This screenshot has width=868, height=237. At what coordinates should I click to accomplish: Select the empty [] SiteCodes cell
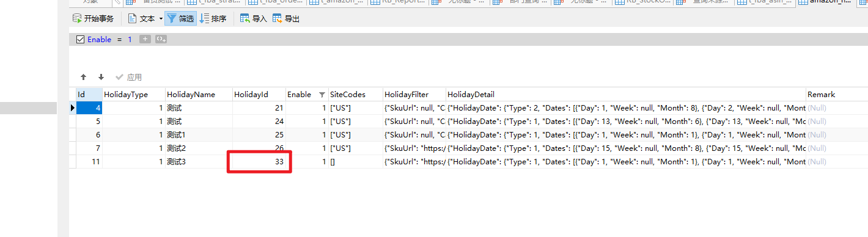click(x=355, y=161)
